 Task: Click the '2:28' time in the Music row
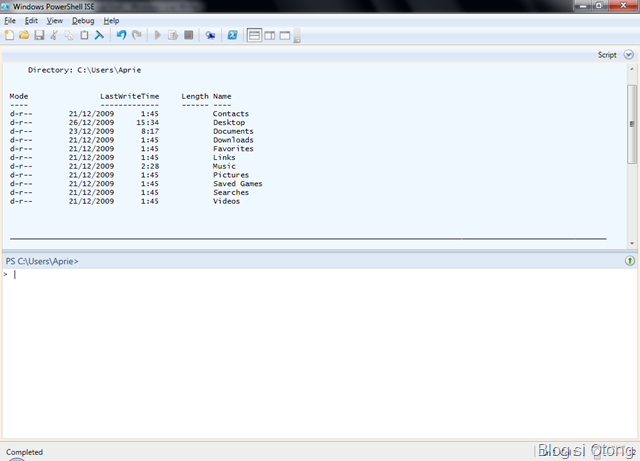150,167
